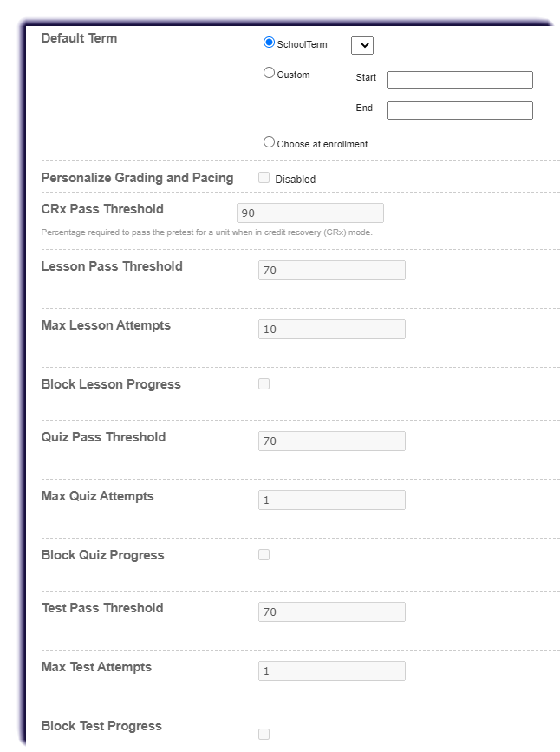Toggle the Block Lesson Progress checkbox
This screenshot has height=752, width=560.
tap(264, 383)
